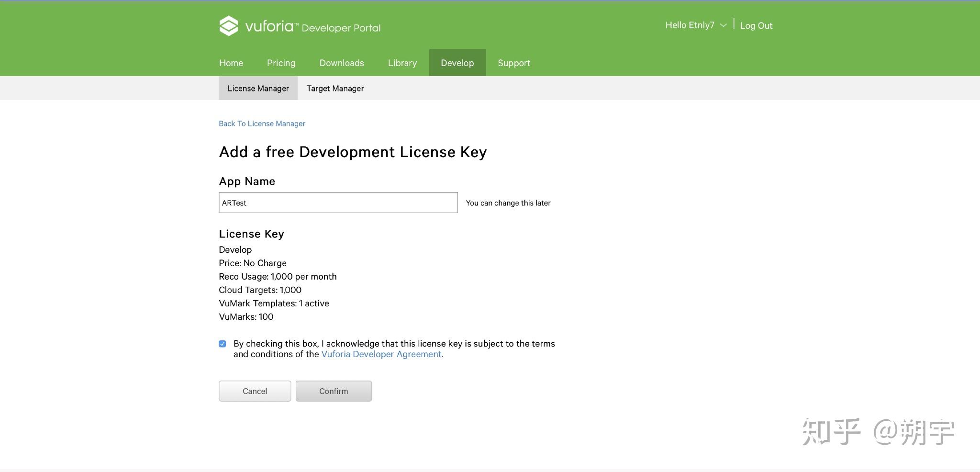The height and width of the screenshot is (472, 980).
Task: Switch to the License Manager subtab
Action: [258, 89]
